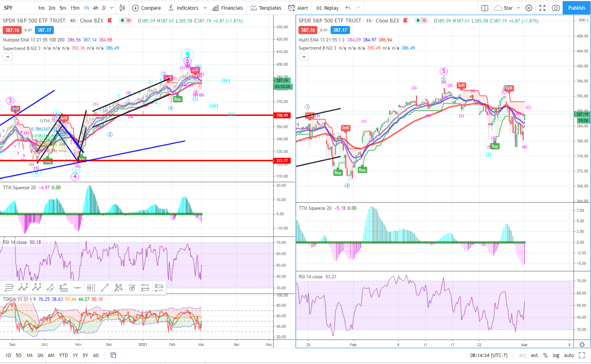The image size is (591, 364).
Task: Select the horizontal line drawing tool
Action: click(78, 288)
